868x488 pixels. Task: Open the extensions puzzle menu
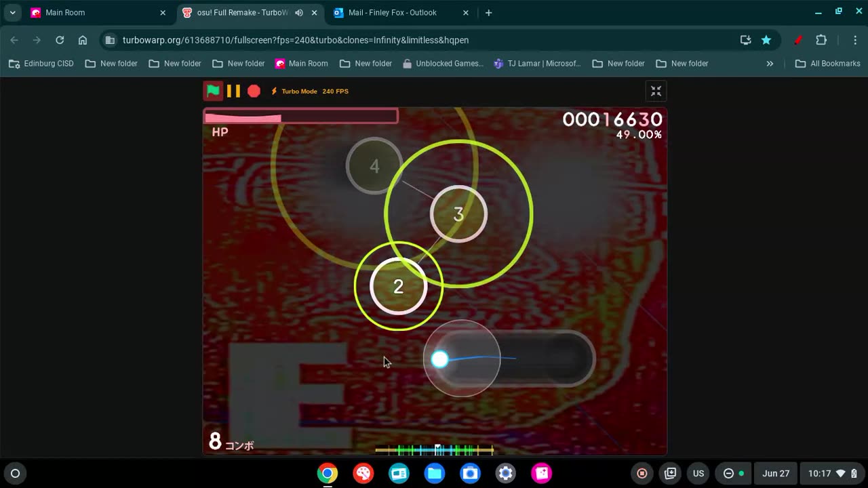tap(821, 40)
